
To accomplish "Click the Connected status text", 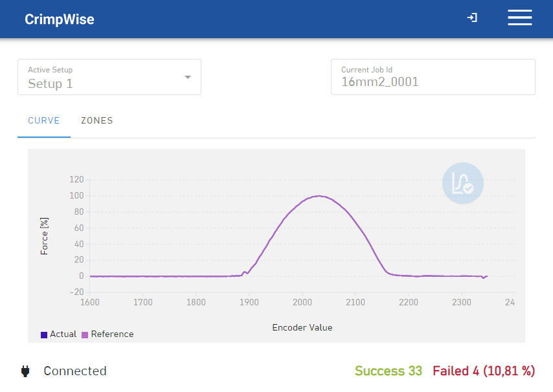I will [x=75, y=371].
